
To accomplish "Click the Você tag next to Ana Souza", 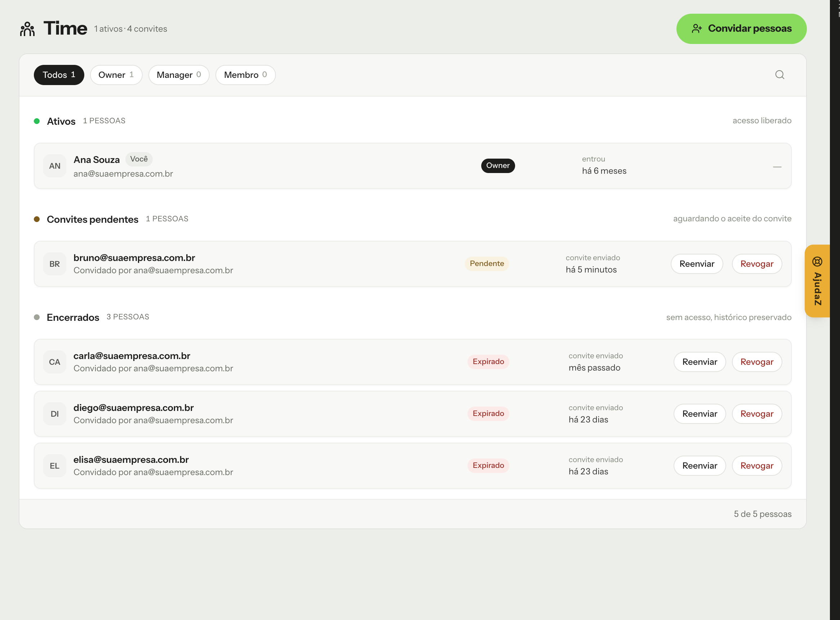I will (139, 159).
